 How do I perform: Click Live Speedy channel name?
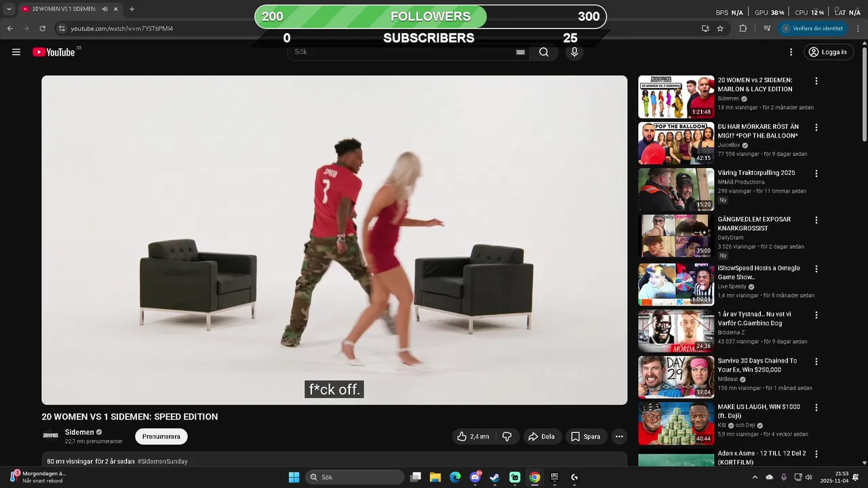click(732, 287)
